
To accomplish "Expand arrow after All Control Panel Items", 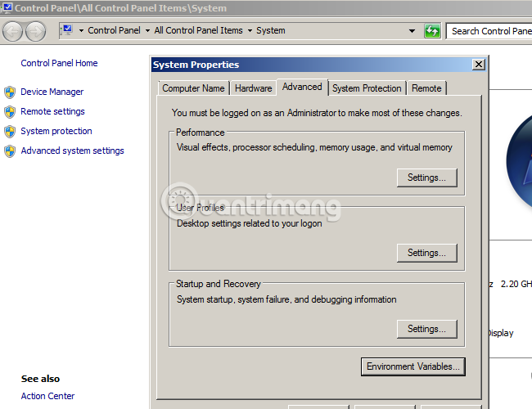I will [250, 31].
